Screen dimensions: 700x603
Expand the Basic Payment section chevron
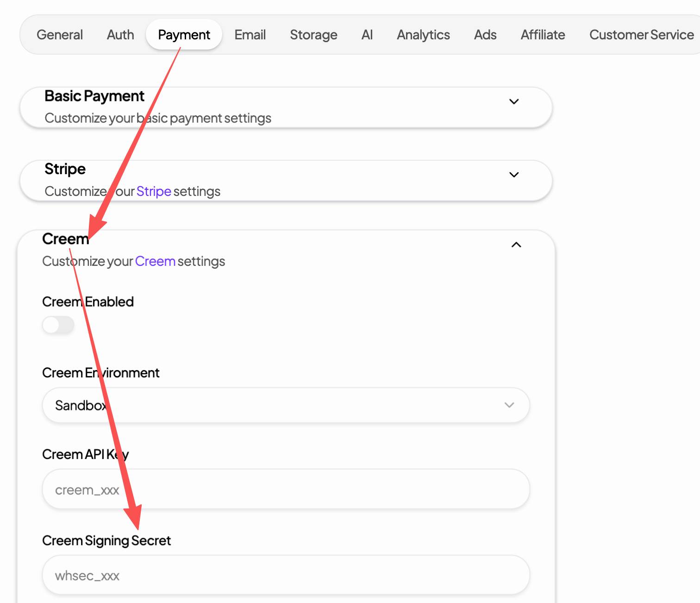513,101
